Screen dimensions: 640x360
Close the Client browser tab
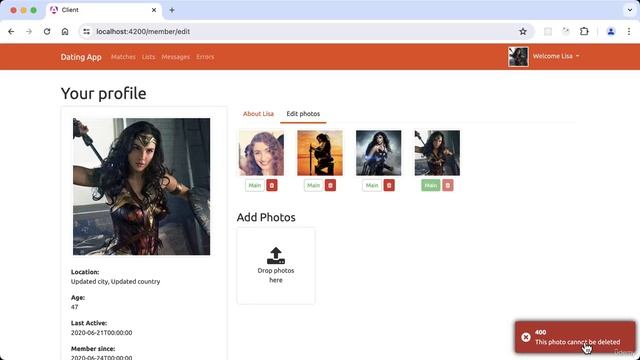[154, 10]
